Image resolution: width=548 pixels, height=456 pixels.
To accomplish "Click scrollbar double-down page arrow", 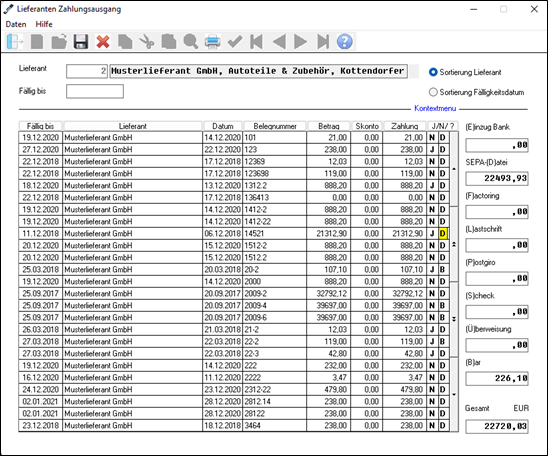I will point(454,319).
